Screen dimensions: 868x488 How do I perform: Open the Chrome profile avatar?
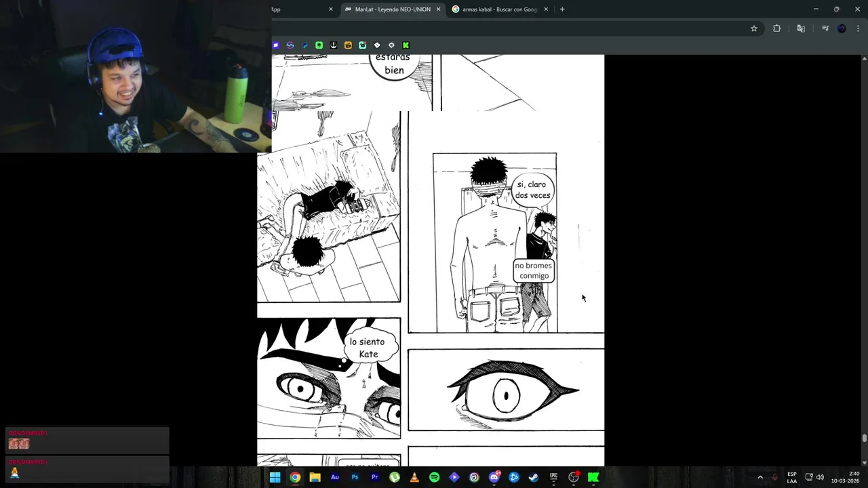[842, 28]
